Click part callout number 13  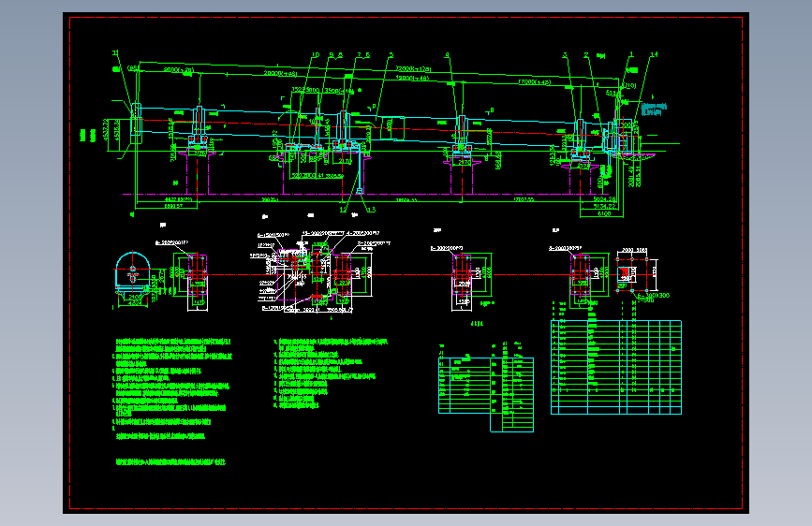[x=371, y=210]
